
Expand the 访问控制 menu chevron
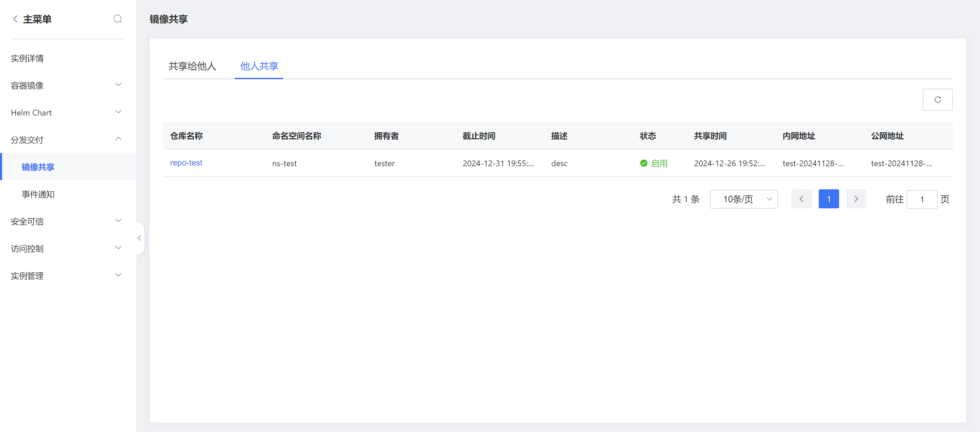click(118, 248)
